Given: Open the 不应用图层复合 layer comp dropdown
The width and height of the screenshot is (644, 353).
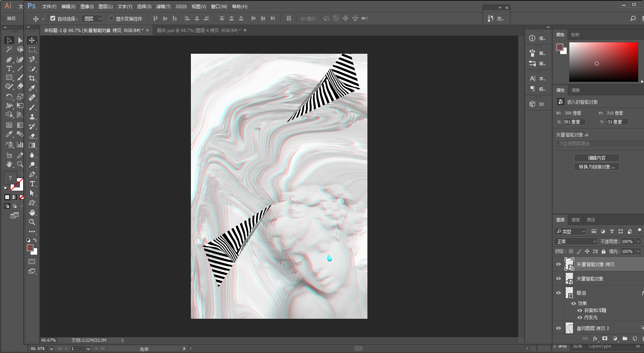Looking at the screenshot, I should (599, 144).
